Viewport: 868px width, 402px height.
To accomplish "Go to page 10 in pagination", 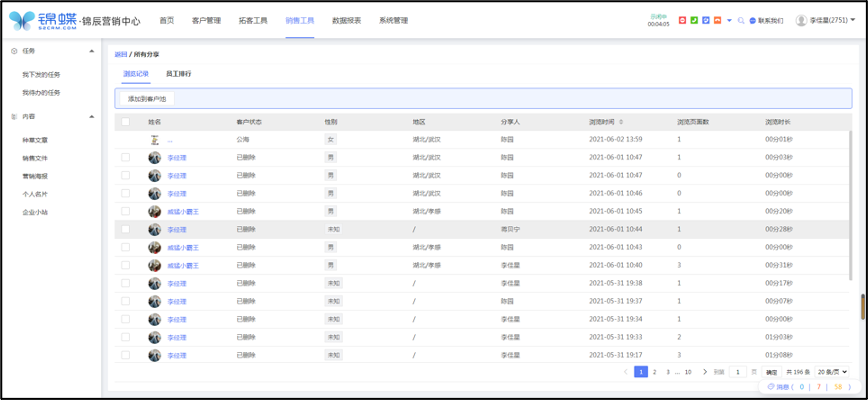I will [x=688, y=372].
